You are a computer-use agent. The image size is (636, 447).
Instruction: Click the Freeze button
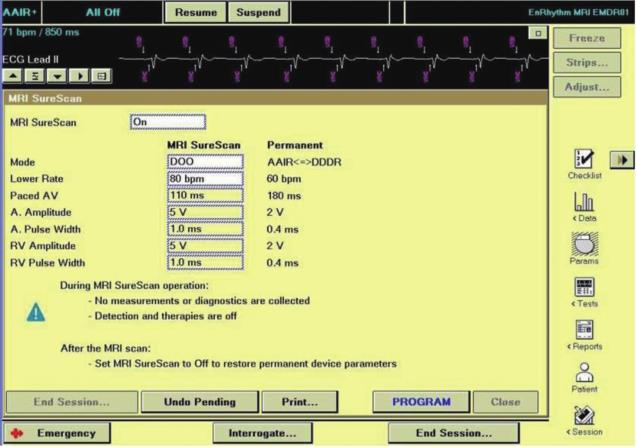(587, 38)
